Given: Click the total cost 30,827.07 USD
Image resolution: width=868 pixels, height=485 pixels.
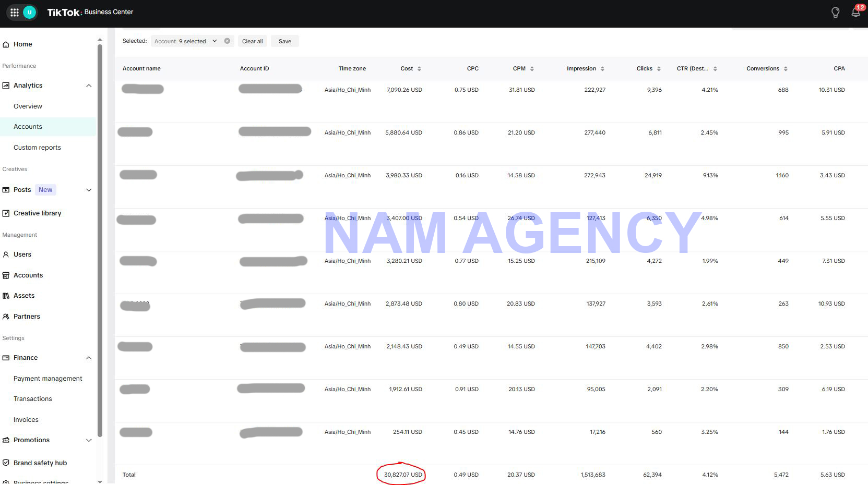Looking at the screenshot, I should (403, 475).
